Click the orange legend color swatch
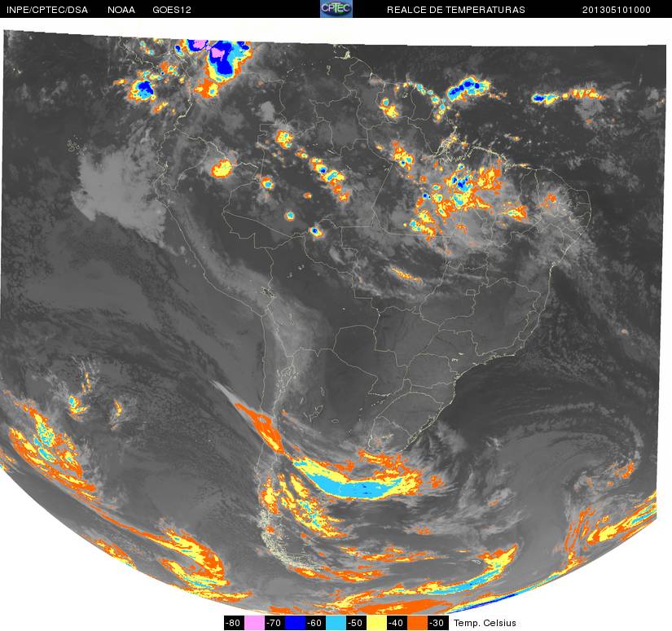 pyautogui.click(x=417, y=623)
